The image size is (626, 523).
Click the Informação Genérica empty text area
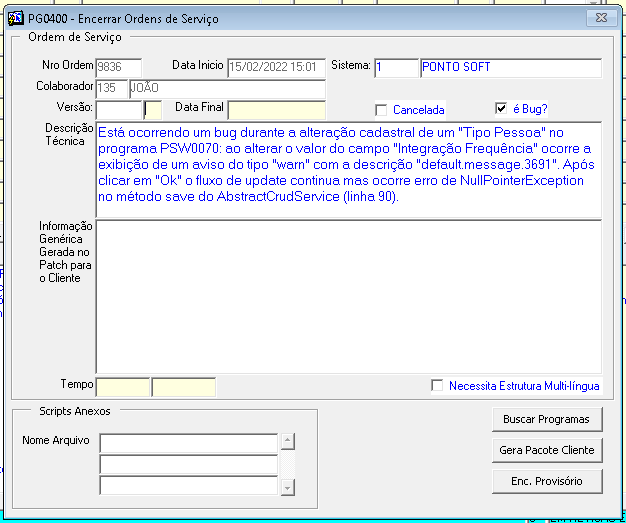click(349, 297)
